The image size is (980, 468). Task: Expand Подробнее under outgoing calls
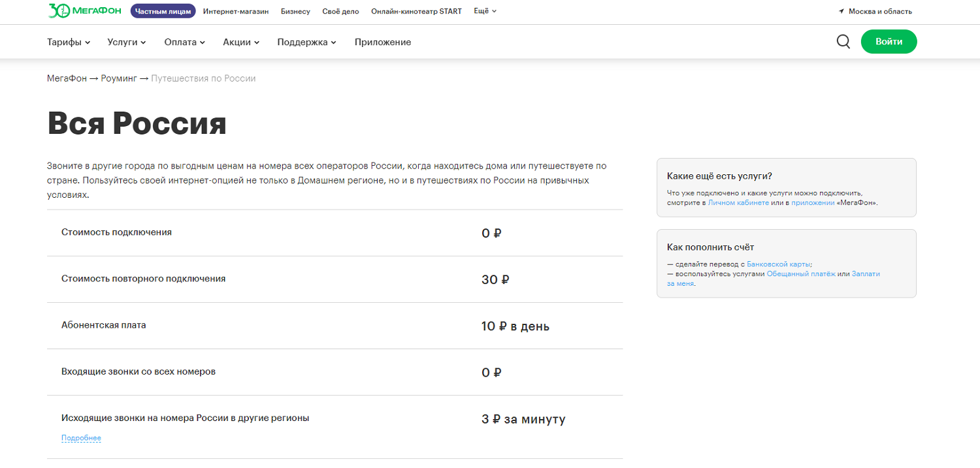point(81,438)
